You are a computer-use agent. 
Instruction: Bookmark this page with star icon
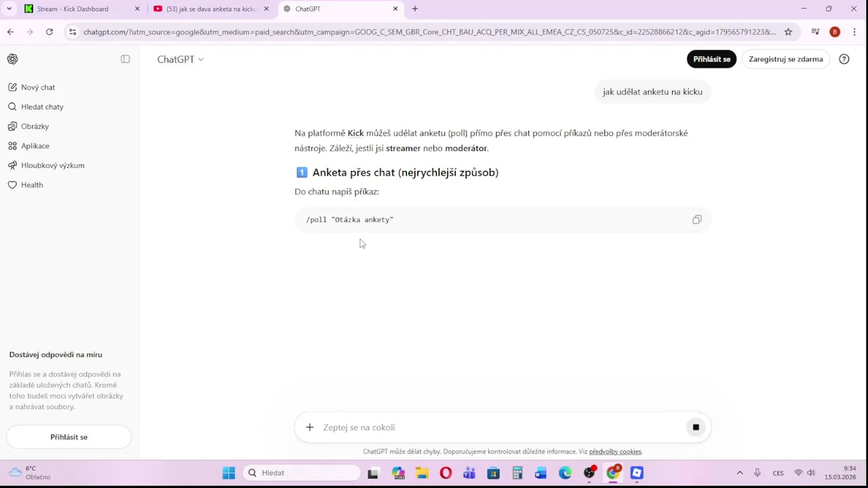[x=788, y=32]
